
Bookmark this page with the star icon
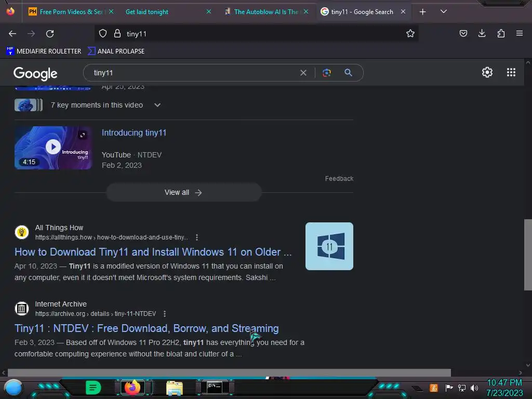click(x=410, y=34)
